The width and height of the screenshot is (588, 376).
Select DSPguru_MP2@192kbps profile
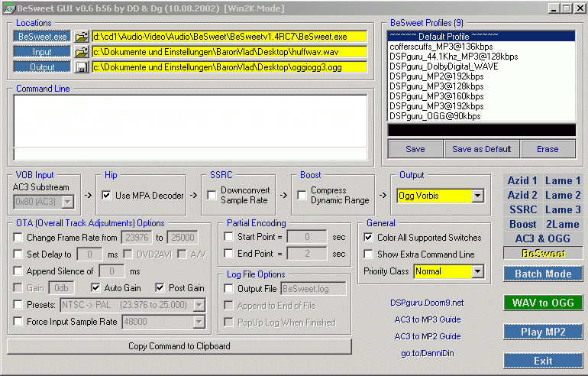[482, 76]
